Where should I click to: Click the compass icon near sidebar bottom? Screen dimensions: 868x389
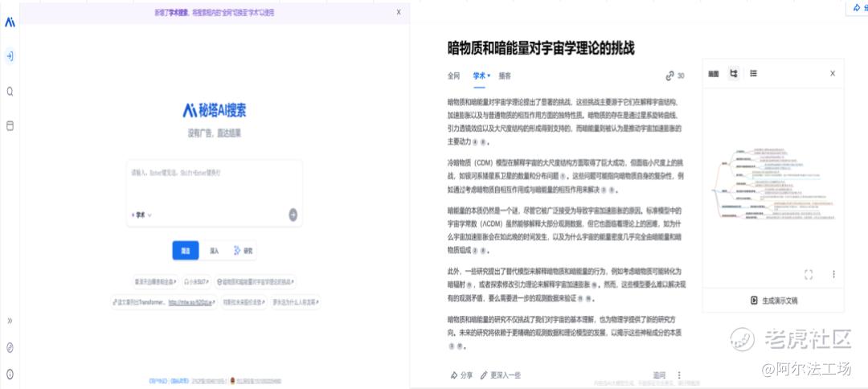(10, 347)
